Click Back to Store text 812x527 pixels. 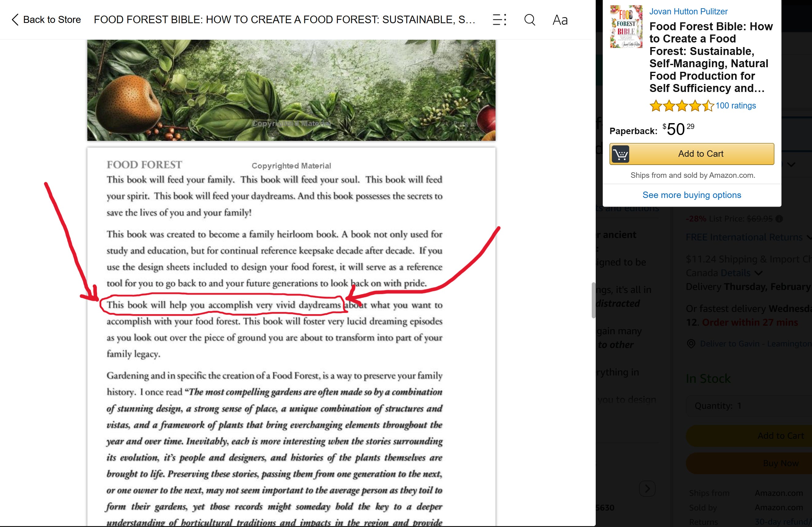click(52, 20)
